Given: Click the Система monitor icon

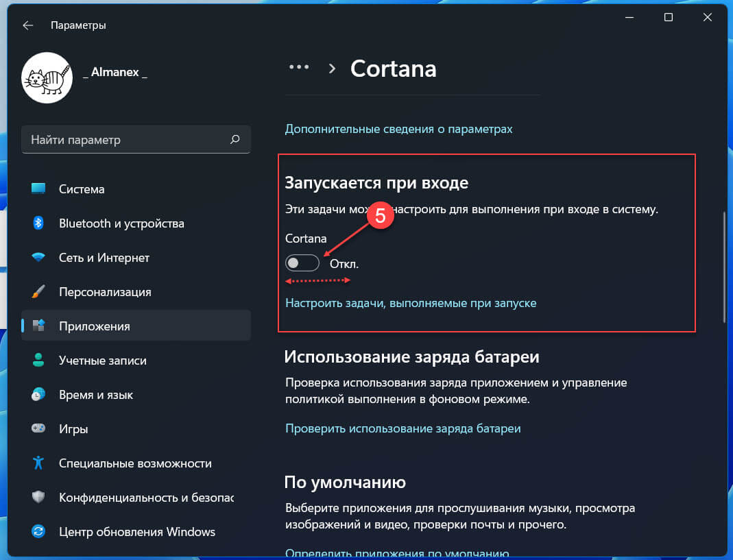Looking at the screenshot, I should [x=38, y=188].
